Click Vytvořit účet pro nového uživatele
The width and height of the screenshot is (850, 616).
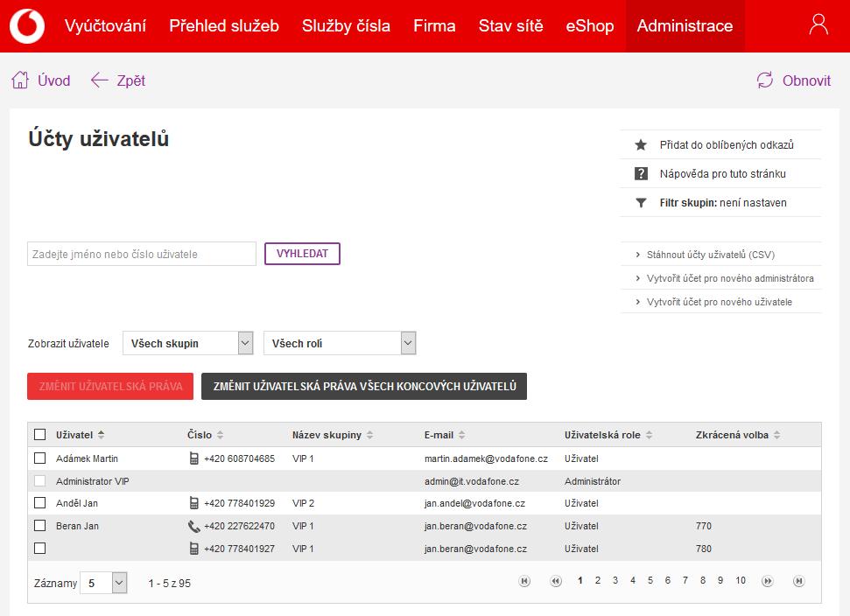[x=719, y=302]
